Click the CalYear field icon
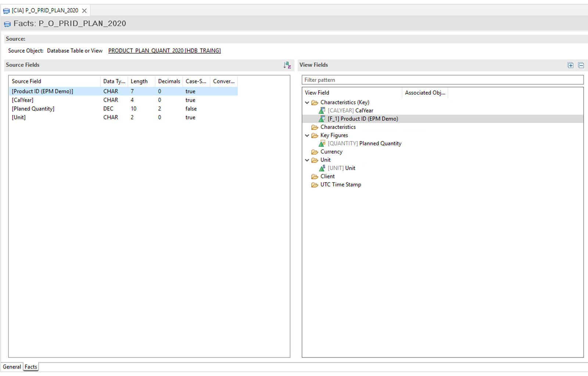The image size is (588, 376). point(322,111)
